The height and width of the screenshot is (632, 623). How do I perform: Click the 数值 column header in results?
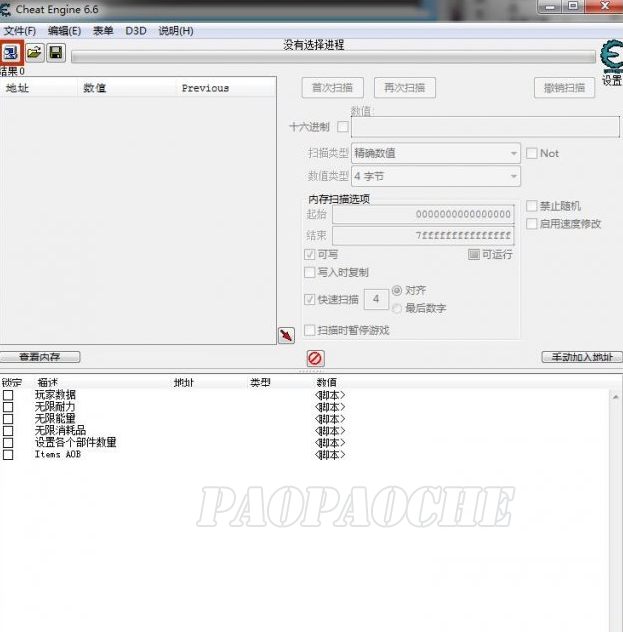tap(127, 88)
